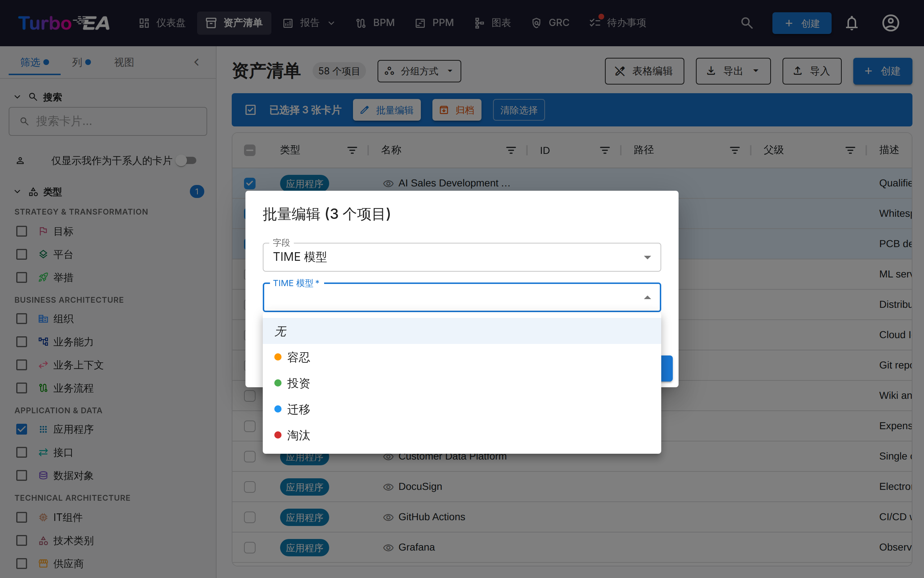Click the Turbo EA logo
924x578 pixels.
click(x=64, y=23)
